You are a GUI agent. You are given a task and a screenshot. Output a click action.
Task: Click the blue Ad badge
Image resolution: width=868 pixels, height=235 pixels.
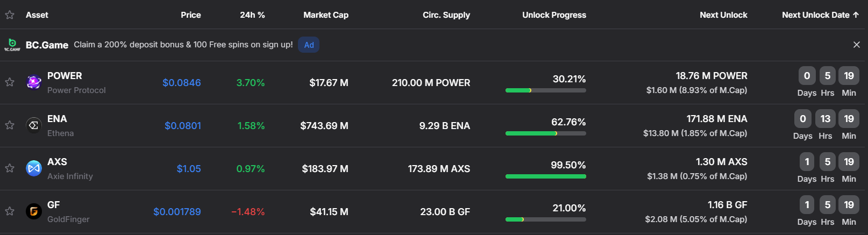tap(309, 45)
